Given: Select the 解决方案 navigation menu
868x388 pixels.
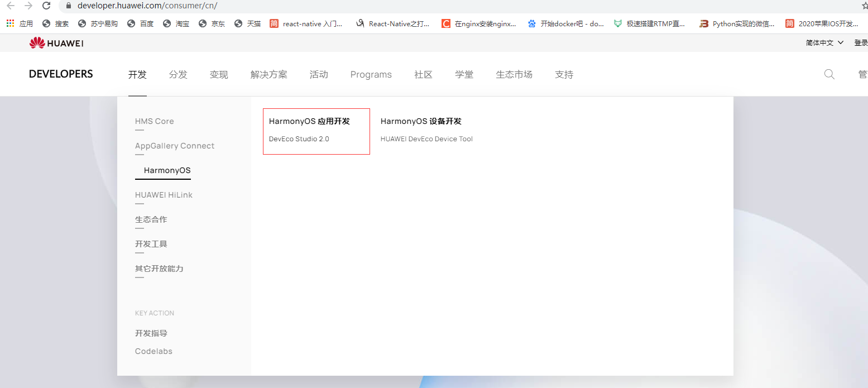Looking at the screenshot, I should (269, 75).
